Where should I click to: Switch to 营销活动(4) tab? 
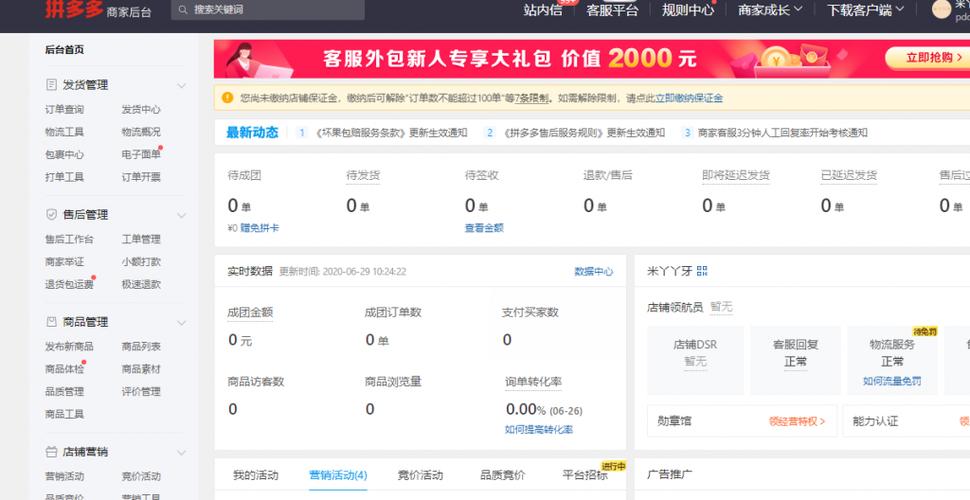click(338, 475)
